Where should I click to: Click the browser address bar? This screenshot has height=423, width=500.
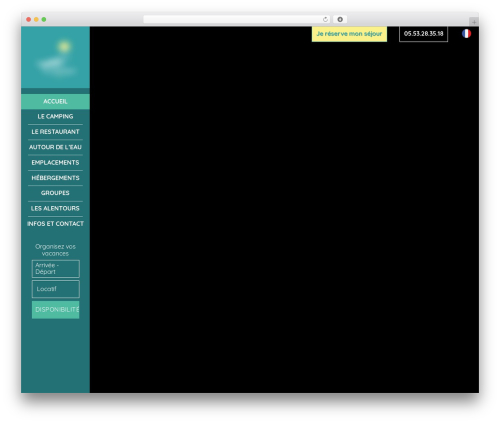pos(237,19)
